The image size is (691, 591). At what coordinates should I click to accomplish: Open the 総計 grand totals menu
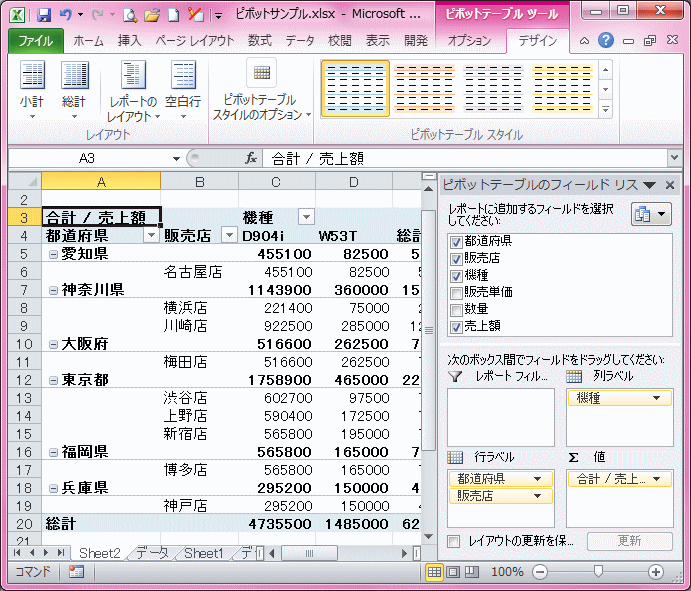coord(74,90)
